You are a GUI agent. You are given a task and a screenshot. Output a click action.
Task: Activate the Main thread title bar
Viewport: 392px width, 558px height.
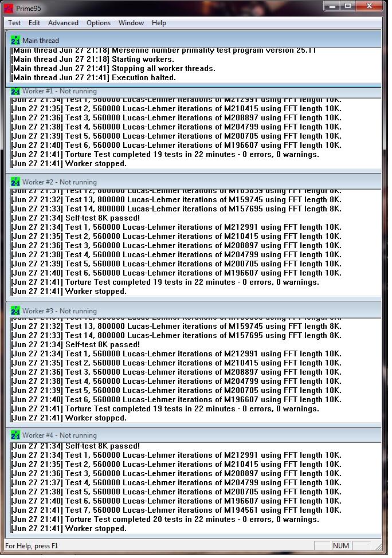pyautogui.click(x=194, y=40)
